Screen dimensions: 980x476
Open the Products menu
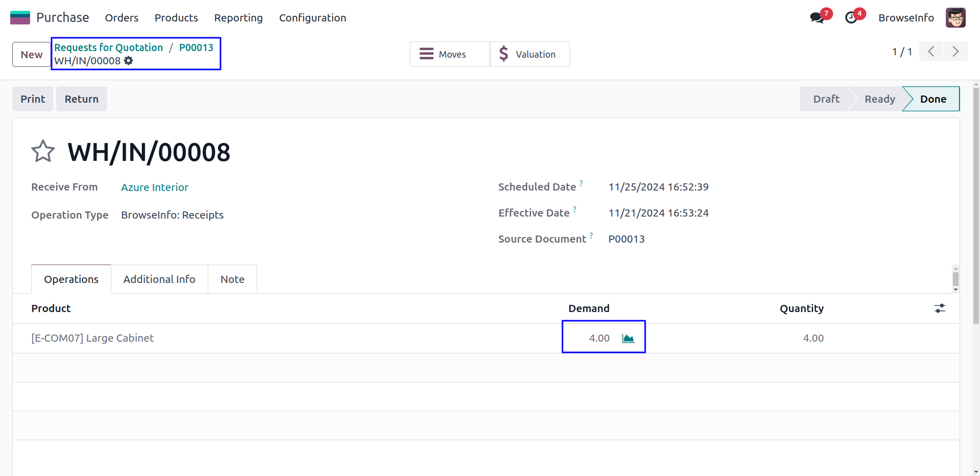[x=176, y=18]
